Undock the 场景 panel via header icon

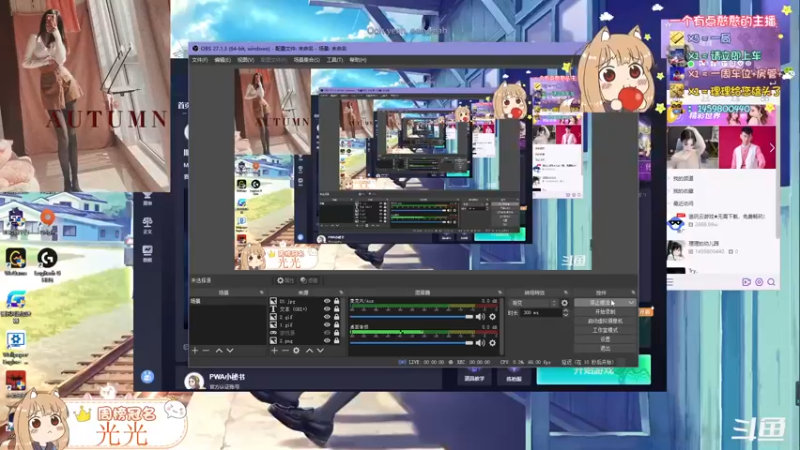tap(262, 292)
